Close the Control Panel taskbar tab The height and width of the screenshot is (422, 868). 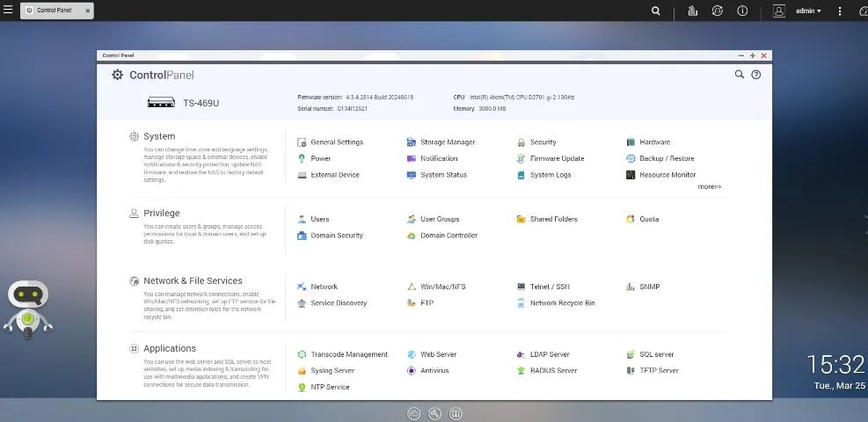coord(87,11)
